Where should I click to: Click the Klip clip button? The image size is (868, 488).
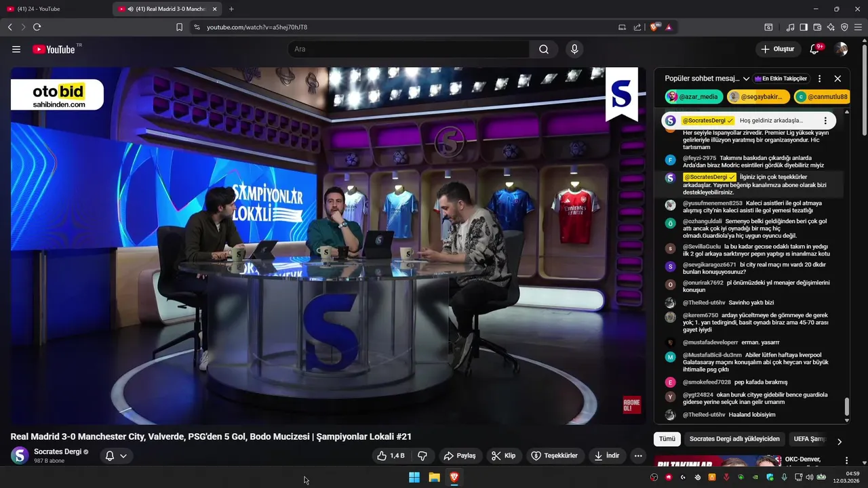(503, 456)
